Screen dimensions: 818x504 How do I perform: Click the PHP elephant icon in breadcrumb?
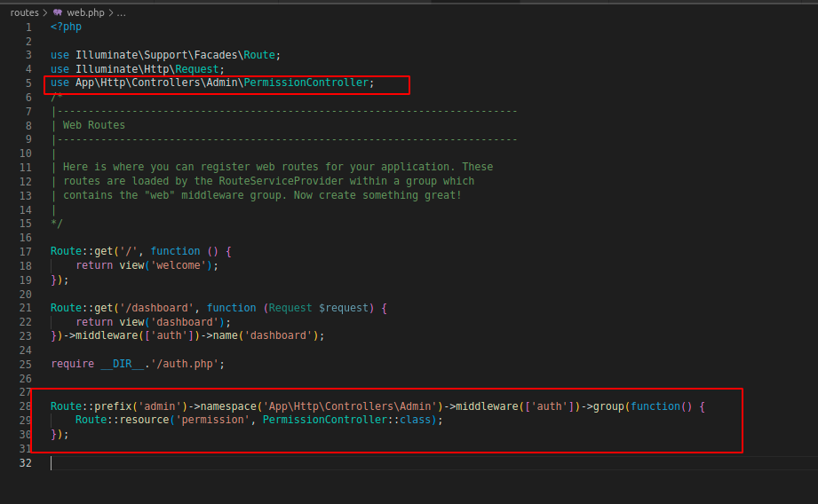58,12
